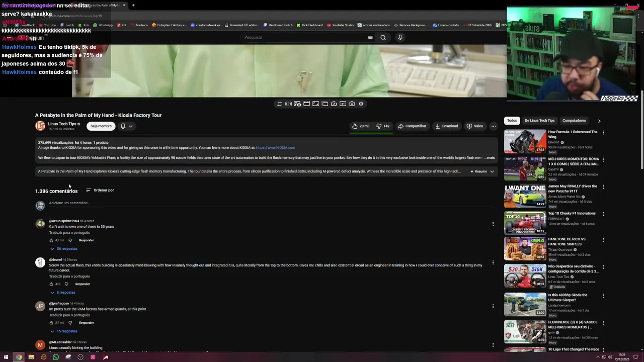
Task: Click Responder on @acturusprime9904 comment
Action: click(87, 240)
